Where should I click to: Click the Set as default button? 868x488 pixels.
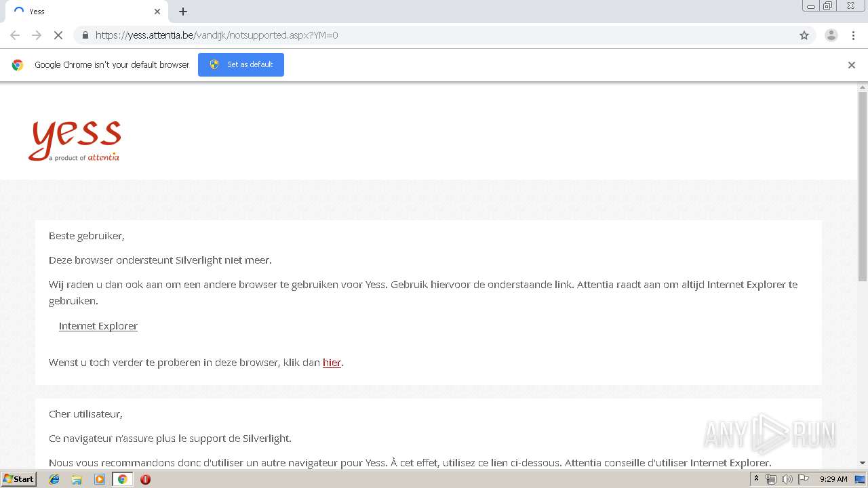pos(241,64)
